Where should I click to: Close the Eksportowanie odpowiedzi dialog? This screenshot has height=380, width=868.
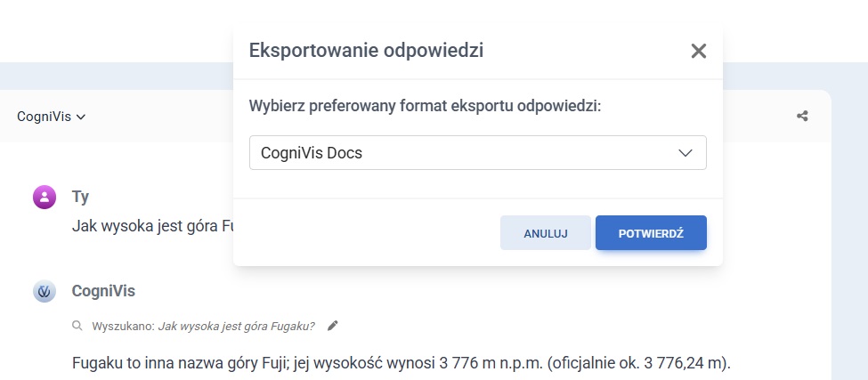tap(699, 51)
